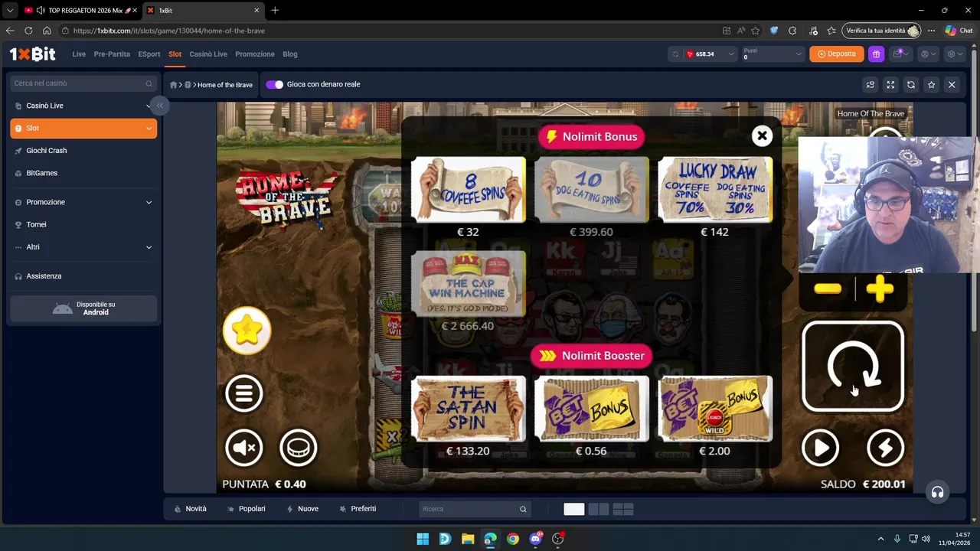
Task: Select the four-game grid layout icon
Action: pos(623,509)
